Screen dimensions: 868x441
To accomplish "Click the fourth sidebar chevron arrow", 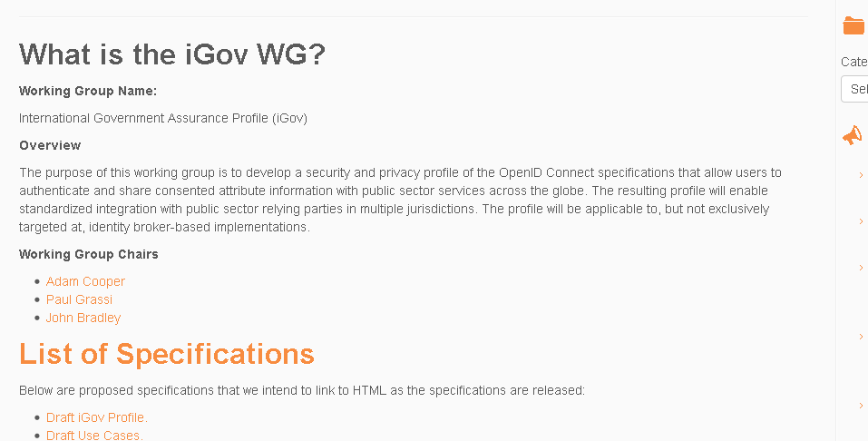I will tap(861, 337).
